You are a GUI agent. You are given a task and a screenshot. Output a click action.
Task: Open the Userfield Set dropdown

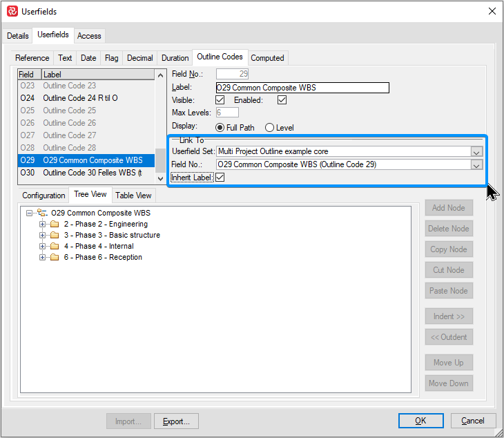476,152
